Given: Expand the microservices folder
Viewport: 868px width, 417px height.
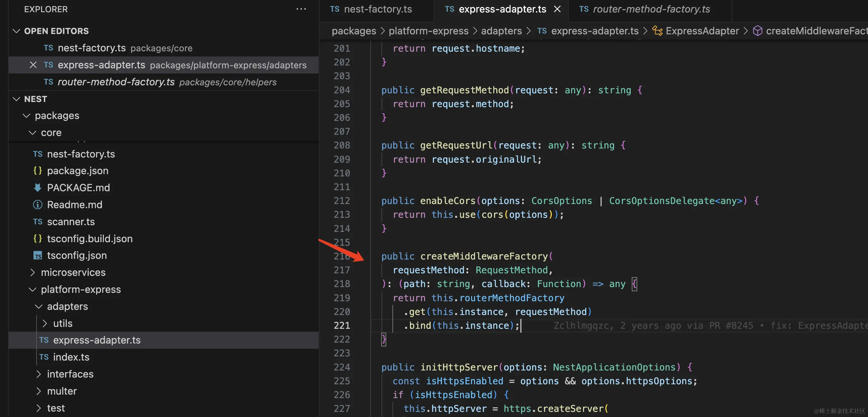Looking at the screenshot, I should pos(33,272).
